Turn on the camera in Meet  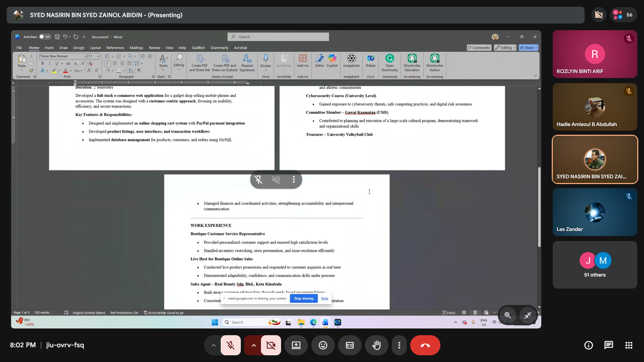point(271,345)
